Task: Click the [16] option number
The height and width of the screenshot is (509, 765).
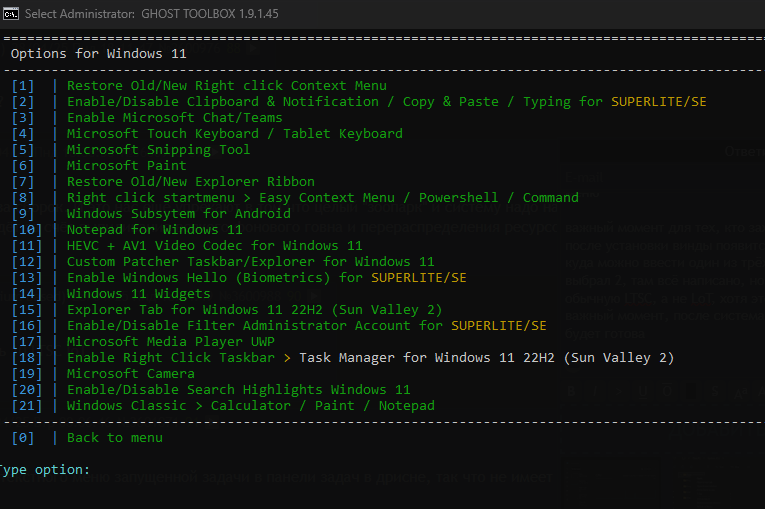Action: 27,326
